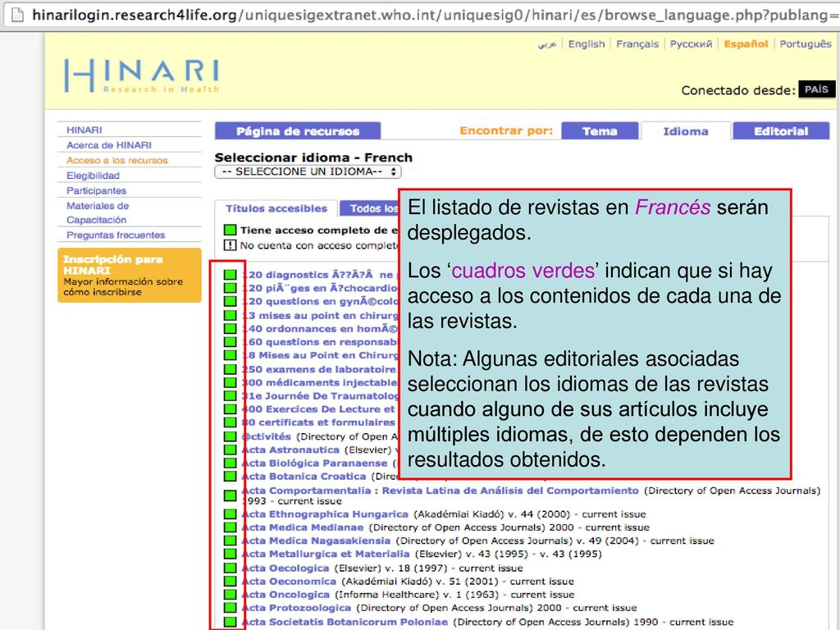Open Acta Metallurgica et Materialia link

pyautogui.click(x=325, y=554)
